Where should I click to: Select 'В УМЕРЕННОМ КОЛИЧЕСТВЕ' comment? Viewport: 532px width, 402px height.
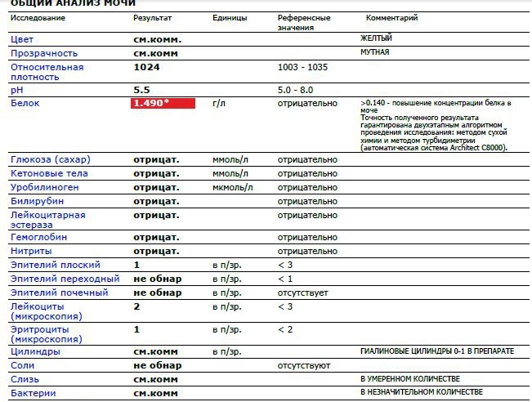[x=410, y=378]
